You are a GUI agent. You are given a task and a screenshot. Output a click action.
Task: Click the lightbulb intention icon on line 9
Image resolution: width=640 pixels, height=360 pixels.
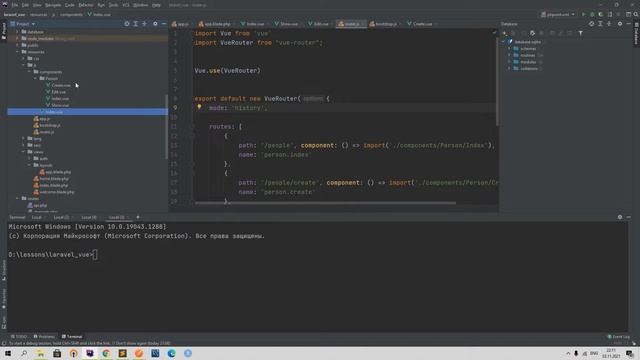tap(199, 107)
